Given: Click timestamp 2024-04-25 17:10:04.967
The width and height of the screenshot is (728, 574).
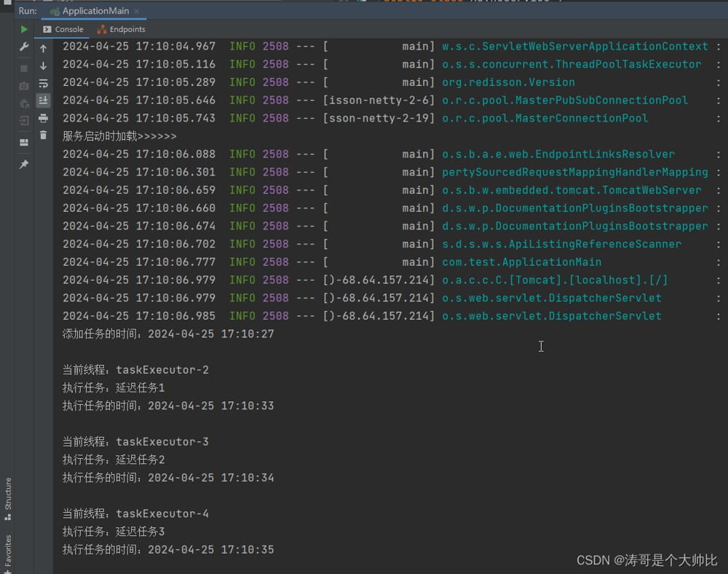Looking at the screenshot, I should 139,47.
